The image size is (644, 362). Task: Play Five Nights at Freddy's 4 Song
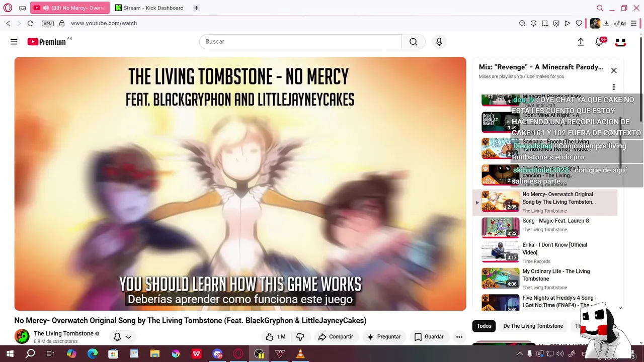pos(545,302)
